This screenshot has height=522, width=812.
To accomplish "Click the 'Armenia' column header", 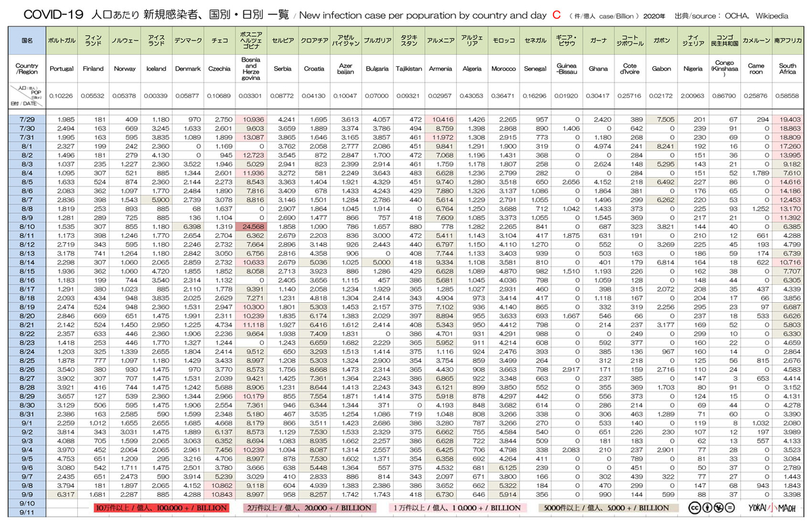I will pos(440,68).
